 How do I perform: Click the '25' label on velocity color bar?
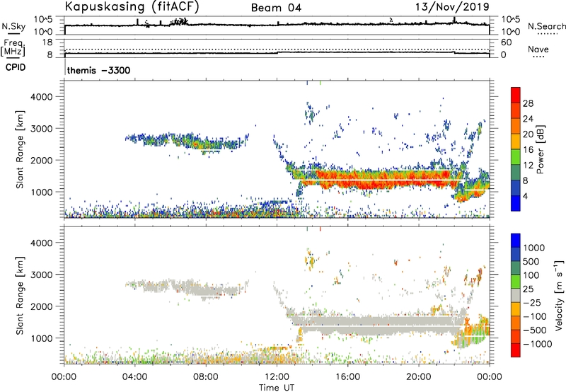pyautogui.click(x=528, y=289)
